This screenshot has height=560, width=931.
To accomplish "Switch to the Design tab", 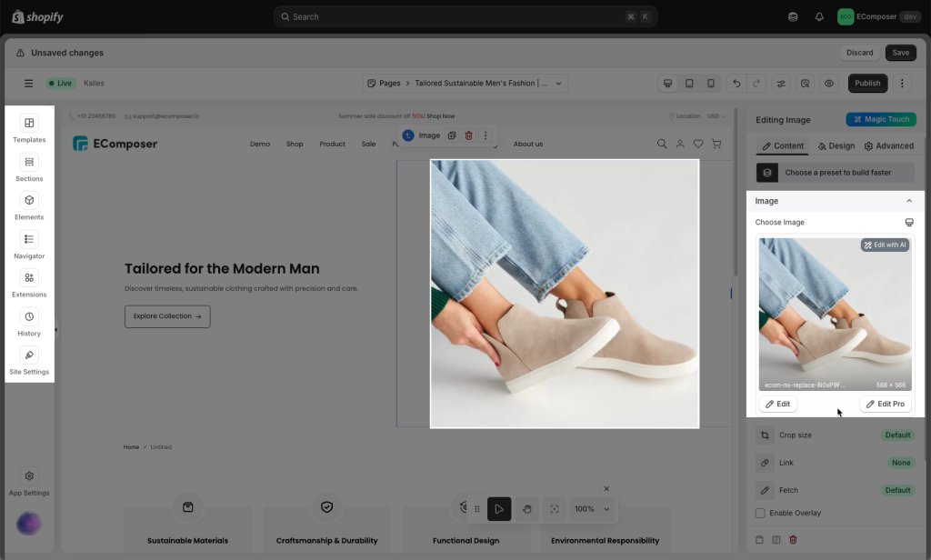I will pyautogui.click(x=836, y=146).
